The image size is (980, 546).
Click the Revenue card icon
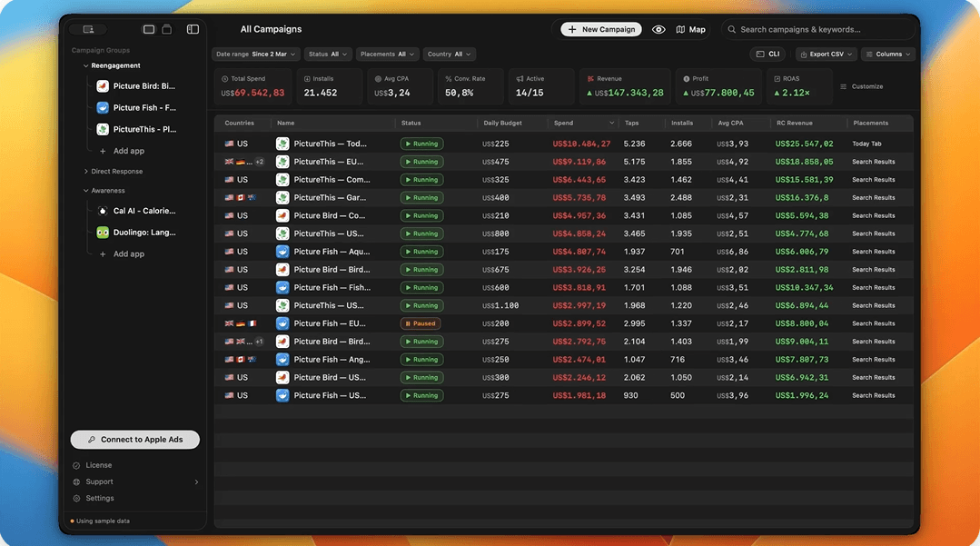[590, 79]
